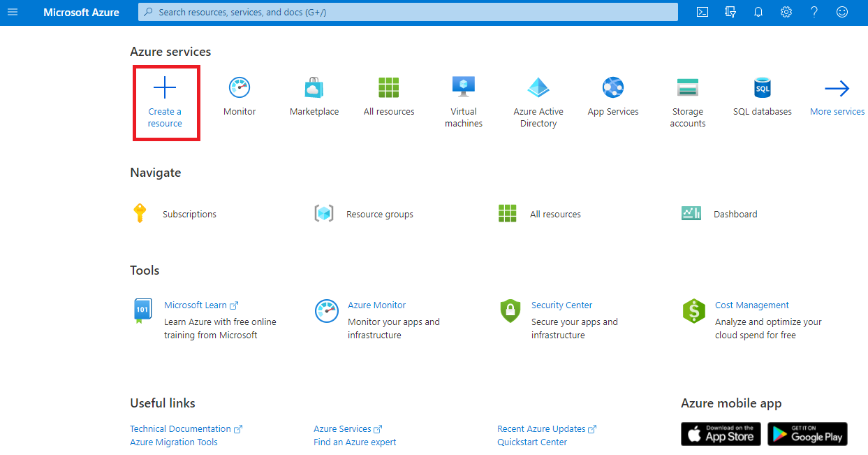Open the Resource groups link
This screenshot has height=455, width=868.
tap(380, 215)
